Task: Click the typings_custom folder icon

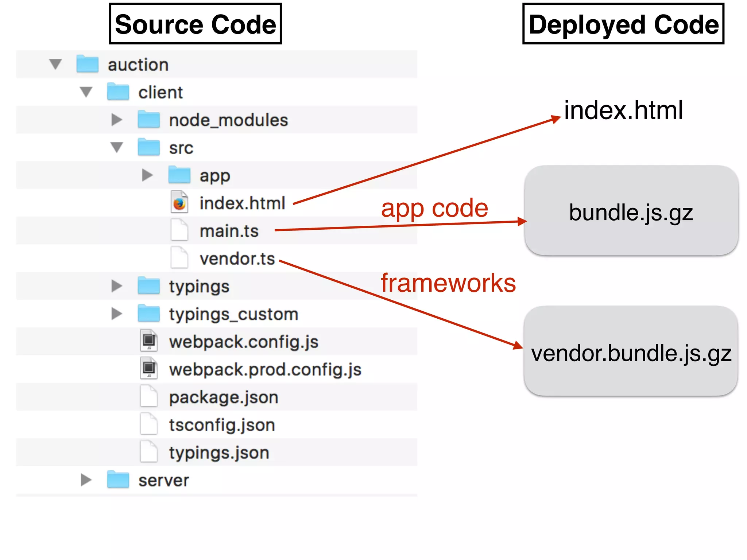Action: point(149,313)
